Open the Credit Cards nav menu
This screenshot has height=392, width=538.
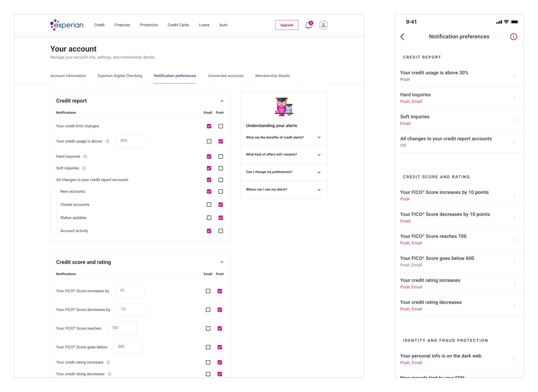click(178, 25)
